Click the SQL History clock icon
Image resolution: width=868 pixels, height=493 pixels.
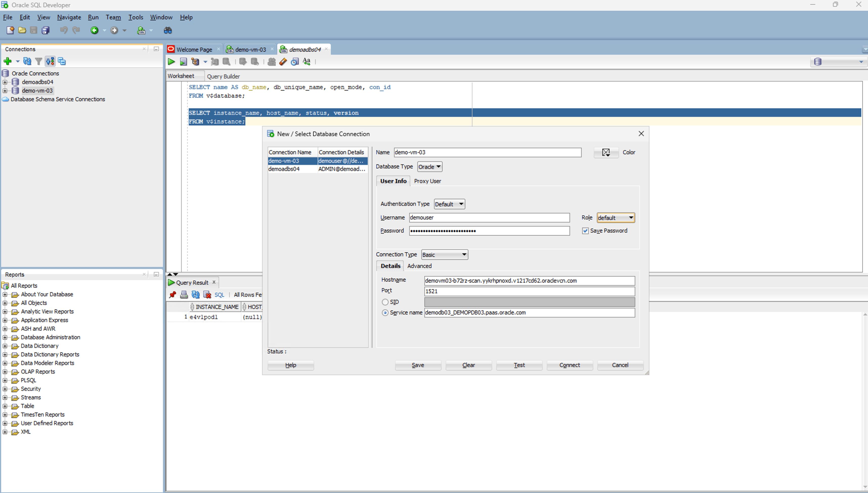tap(294, 62)
